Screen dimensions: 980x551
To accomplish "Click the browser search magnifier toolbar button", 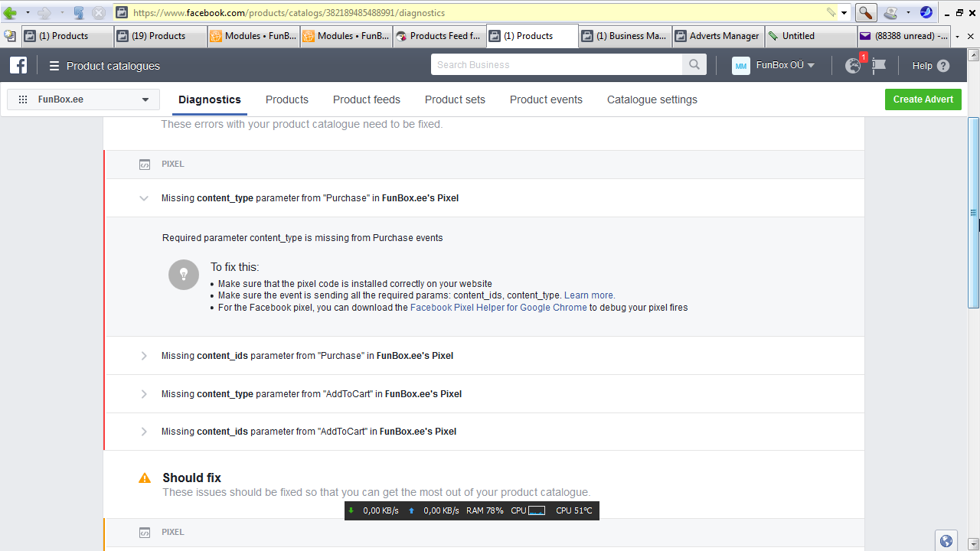I will tap(865, 13).
